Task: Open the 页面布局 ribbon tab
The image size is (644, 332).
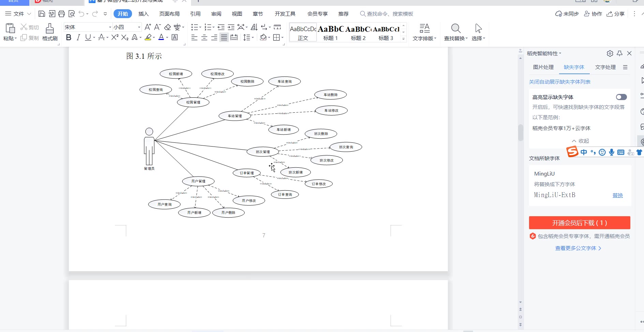Action: click(170, 14)
